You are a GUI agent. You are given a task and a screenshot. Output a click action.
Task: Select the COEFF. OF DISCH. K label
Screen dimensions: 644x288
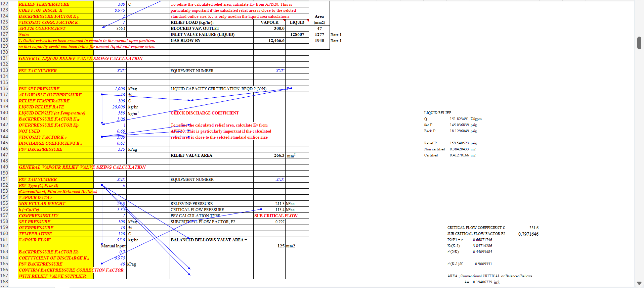[56, 10]
